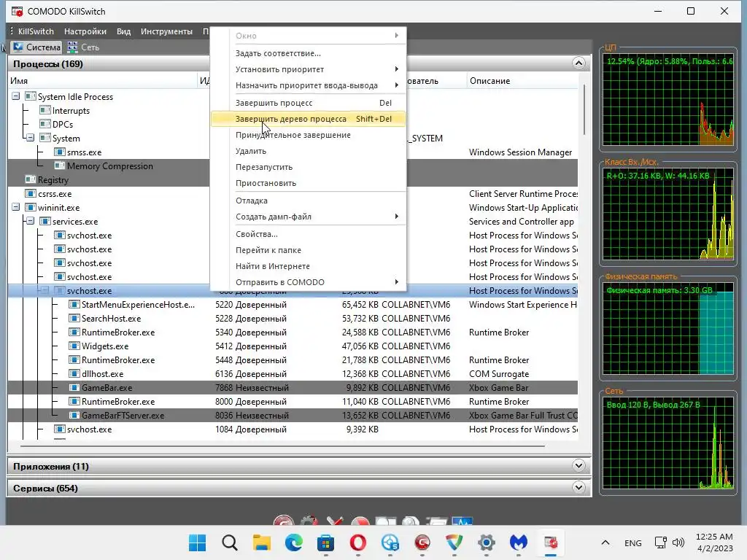This screenshot has width=747, height=560.
Task: Collapse System Idle Process tree node
Action: click(16, 96)
